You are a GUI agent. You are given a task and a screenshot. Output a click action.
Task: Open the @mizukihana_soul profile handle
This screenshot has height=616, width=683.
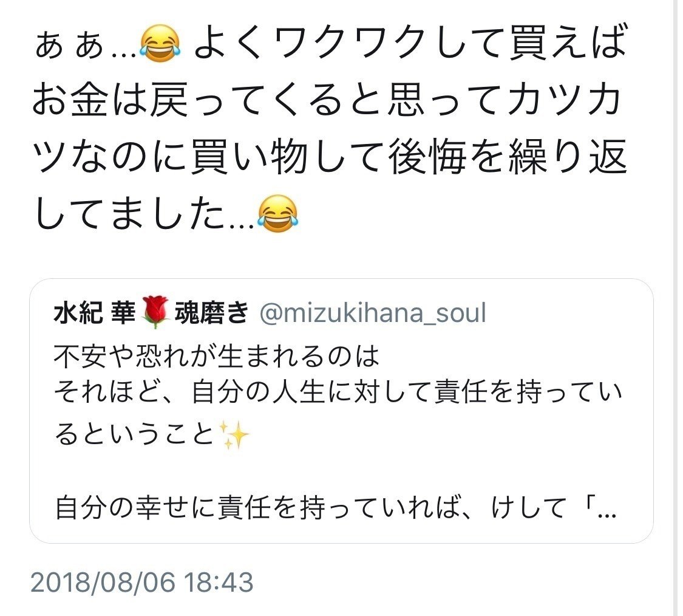click(372, 313)
